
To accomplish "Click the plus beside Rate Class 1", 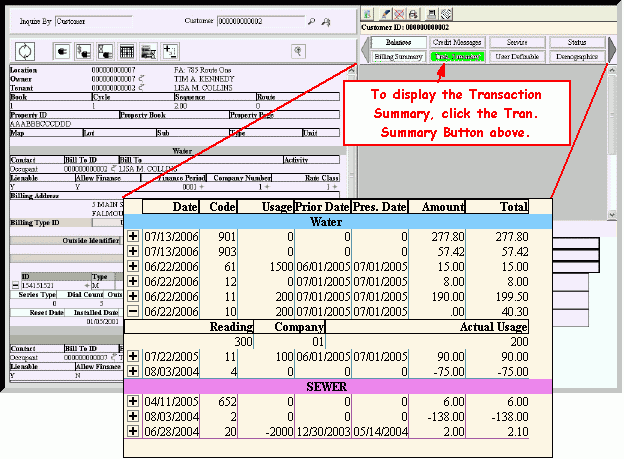I will point(335,187).
